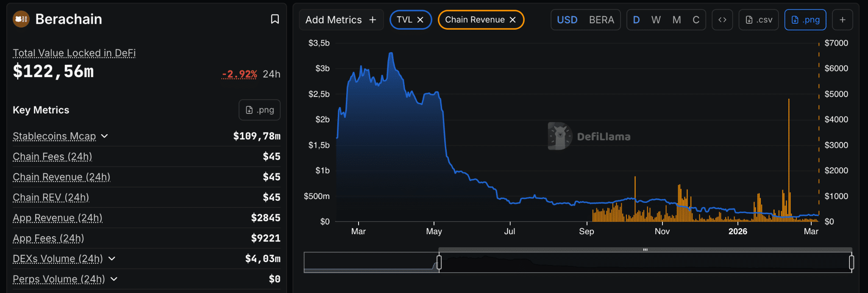The width and height of the screenshot is (868, 293).
Task: Download Key Metrics as .png
Action: pyautogui.click(x=260, y=110)
